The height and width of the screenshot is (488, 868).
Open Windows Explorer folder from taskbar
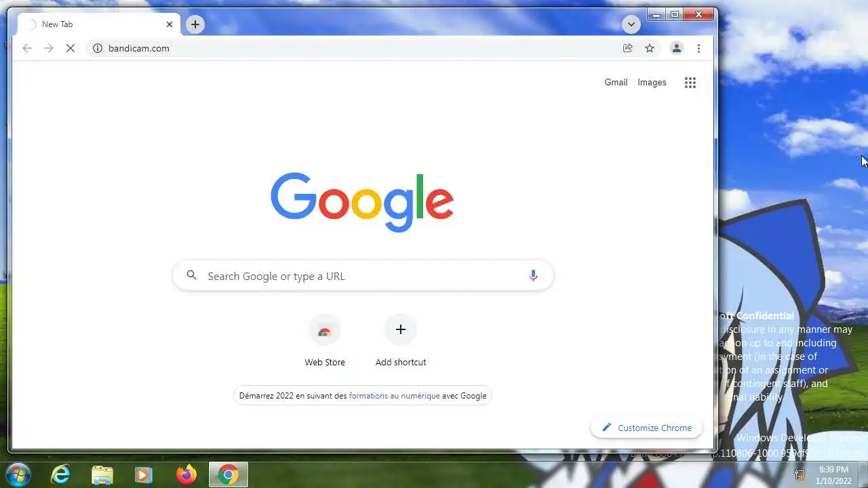coord(102,474)
